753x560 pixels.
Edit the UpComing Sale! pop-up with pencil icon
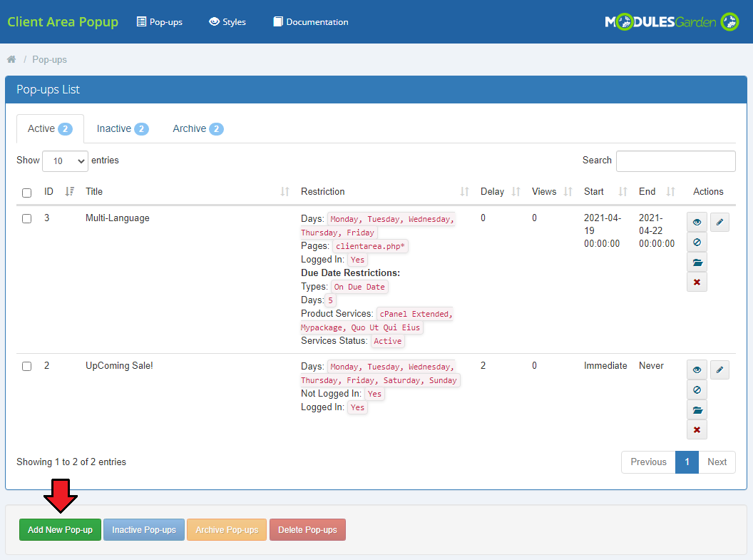tap(719, 370)
